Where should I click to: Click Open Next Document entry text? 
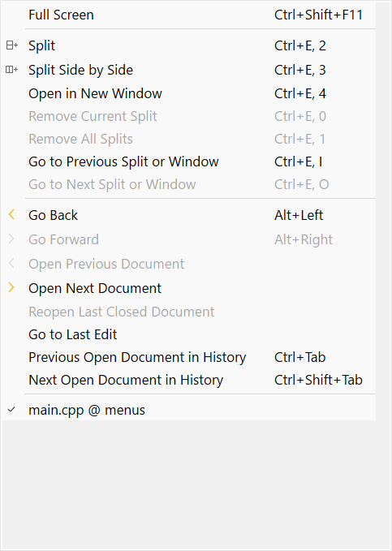[95, 289]
